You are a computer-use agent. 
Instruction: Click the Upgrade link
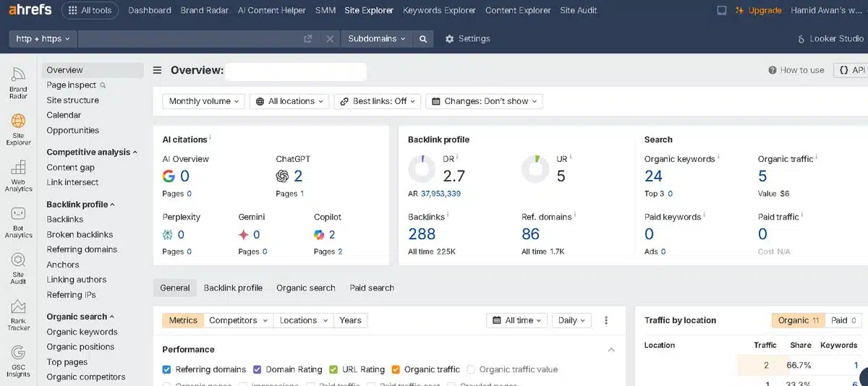(759, 10)
